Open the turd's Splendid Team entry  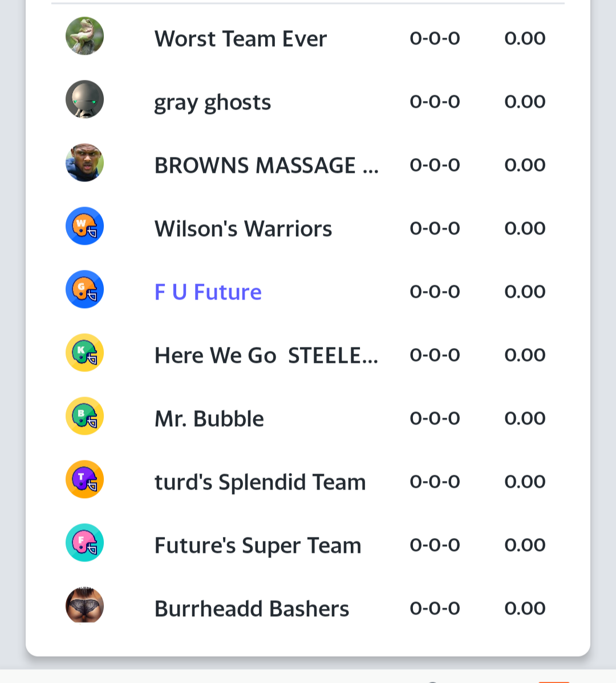[x=260, y=482]
